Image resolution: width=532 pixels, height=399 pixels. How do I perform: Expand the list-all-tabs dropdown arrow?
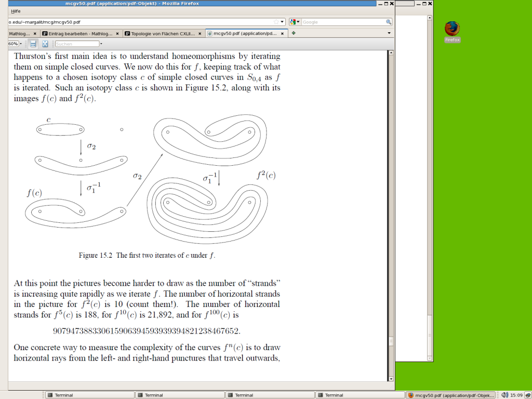(389, 33)
